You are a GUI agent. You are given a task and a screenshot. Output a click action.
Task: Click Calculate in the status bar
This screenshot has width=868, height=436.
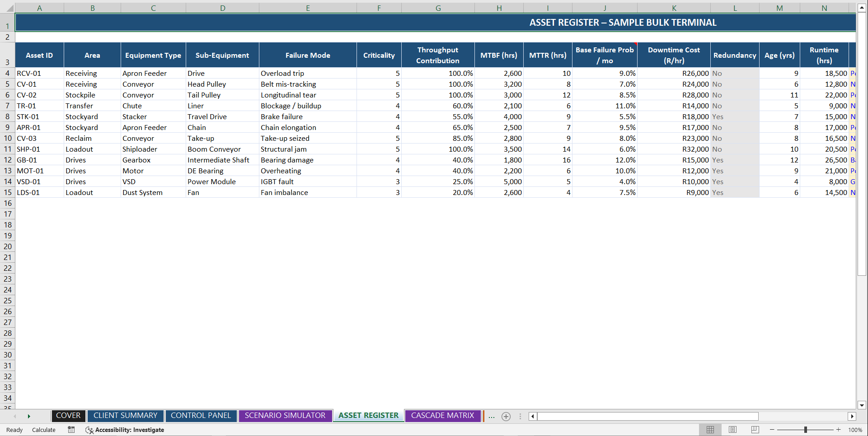43,430
